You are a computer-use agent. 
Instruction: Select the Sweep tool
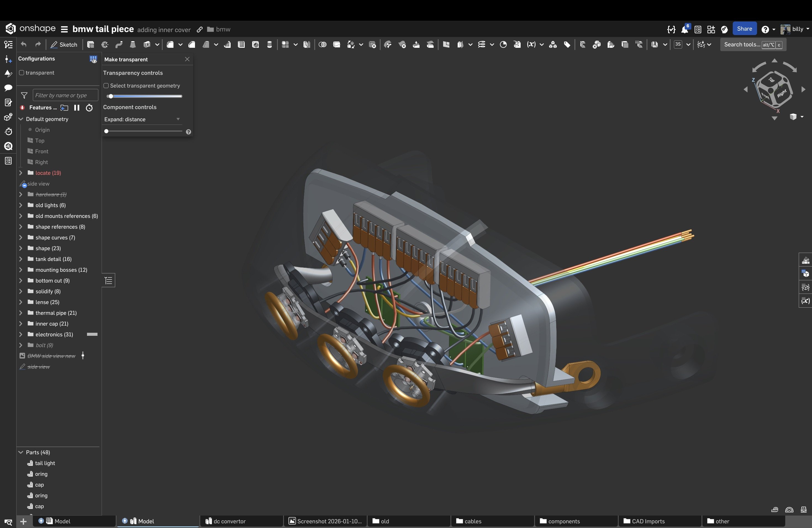(x=119, y=45)
